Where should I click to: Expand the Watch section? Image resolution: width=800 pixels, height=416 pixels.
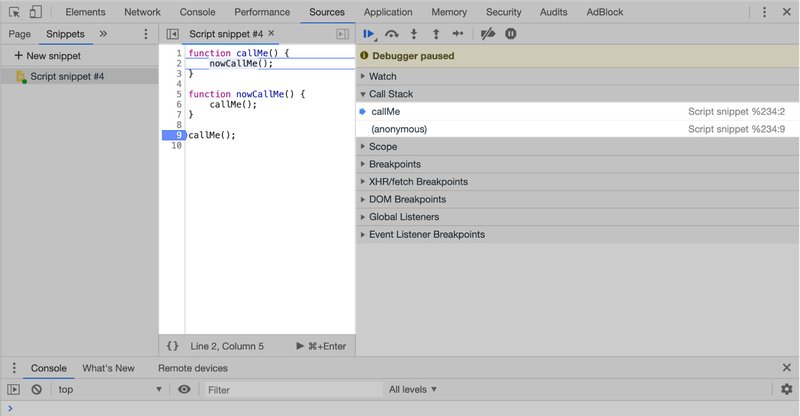[x=577, y=76]
